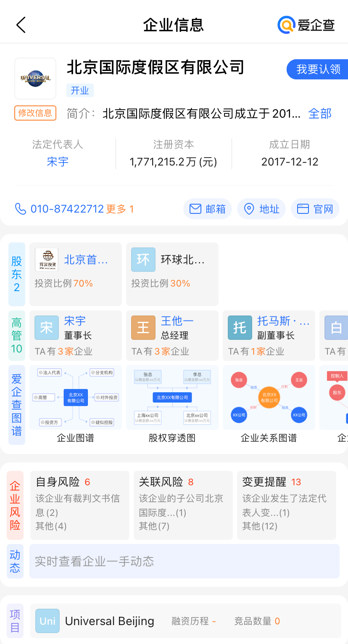
Task: Open the 官网 website button
Action: click(x=315, y=209)
